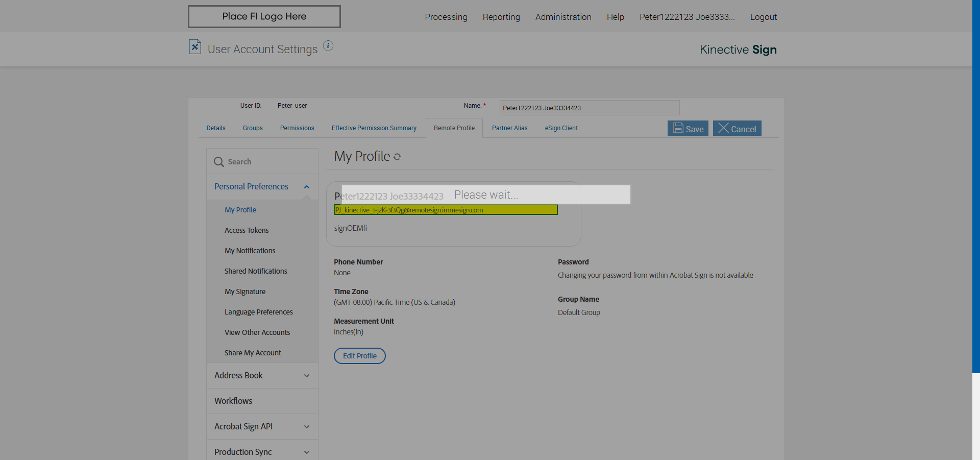This screenshot has width=980, height=460.
Task: Open Language Preferences in the sidebar
Action: [259, 312]
